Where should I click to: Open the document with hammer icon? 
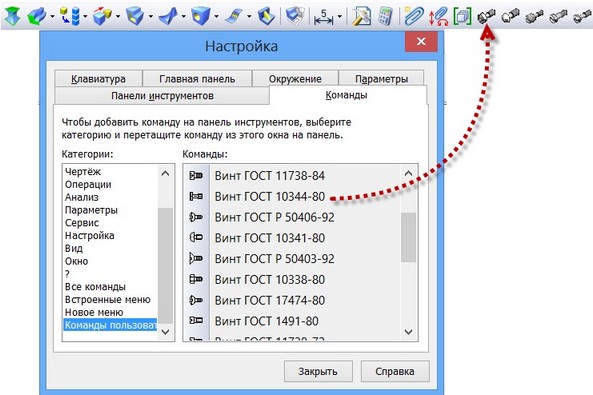coord(361,16)
